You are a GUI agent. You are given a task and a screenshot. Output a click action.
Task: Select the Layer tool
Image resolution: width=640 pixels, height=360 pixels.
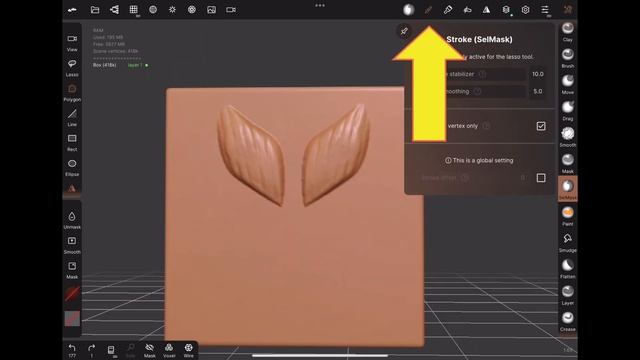(x=568, y=296)
